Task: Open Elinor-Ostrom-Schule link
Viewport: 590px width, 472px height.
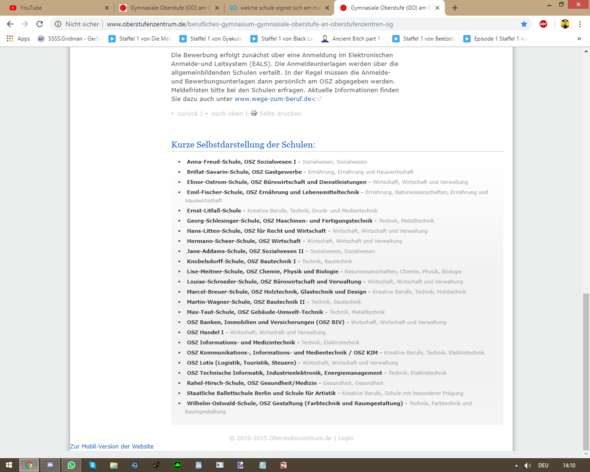Action: click(276, 182)
